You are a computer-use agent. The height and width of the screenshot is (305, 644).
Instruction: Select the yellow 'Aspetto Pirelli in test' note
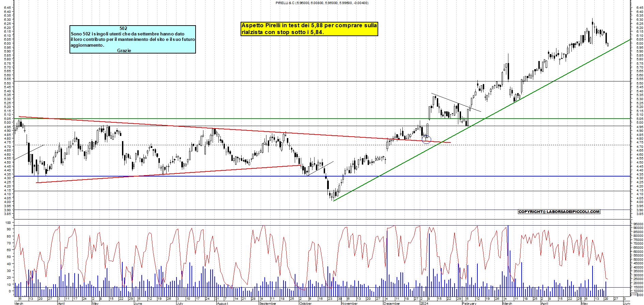[309, 29]
